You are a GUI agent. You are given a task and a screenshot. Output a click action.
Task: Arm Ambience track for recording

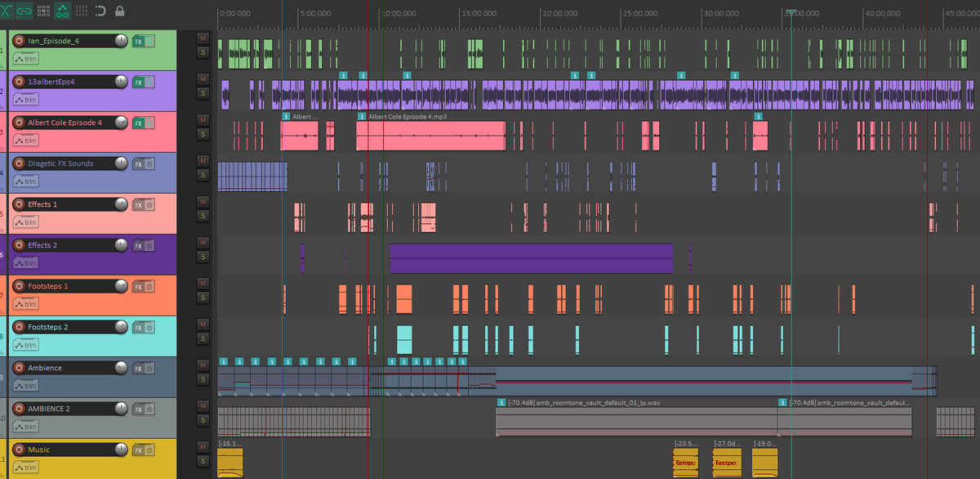(x=19, y=368)
